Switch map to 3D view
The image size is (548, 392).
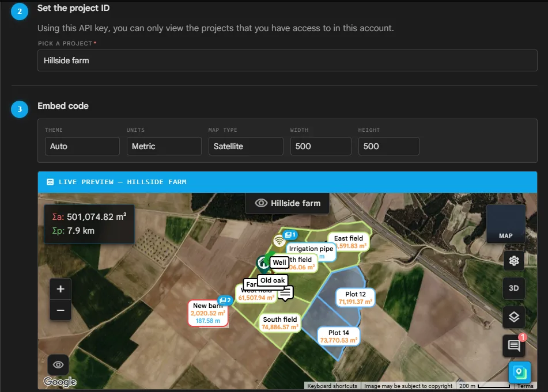[514, 288]
